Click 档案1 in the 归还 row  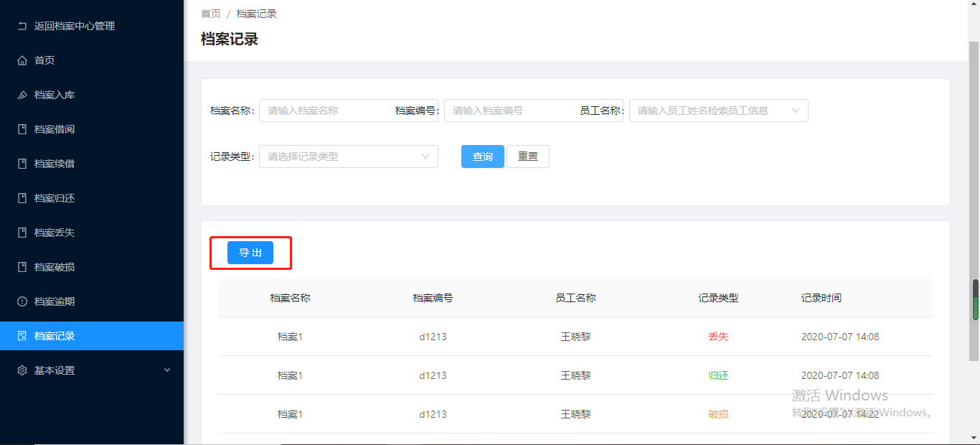click(290, 375)
